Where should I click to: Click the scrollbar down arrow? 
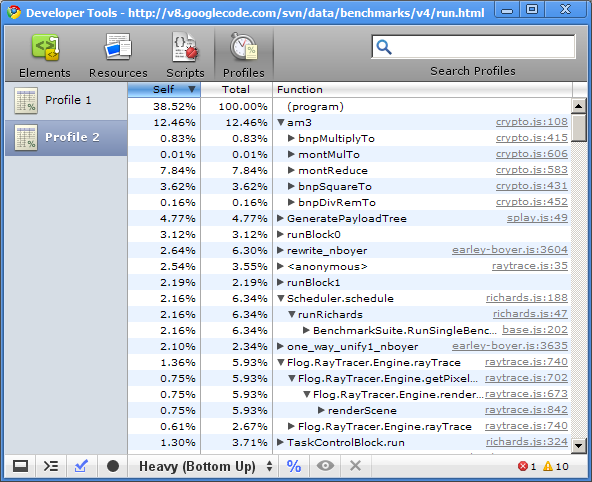[x=578, y=445]
